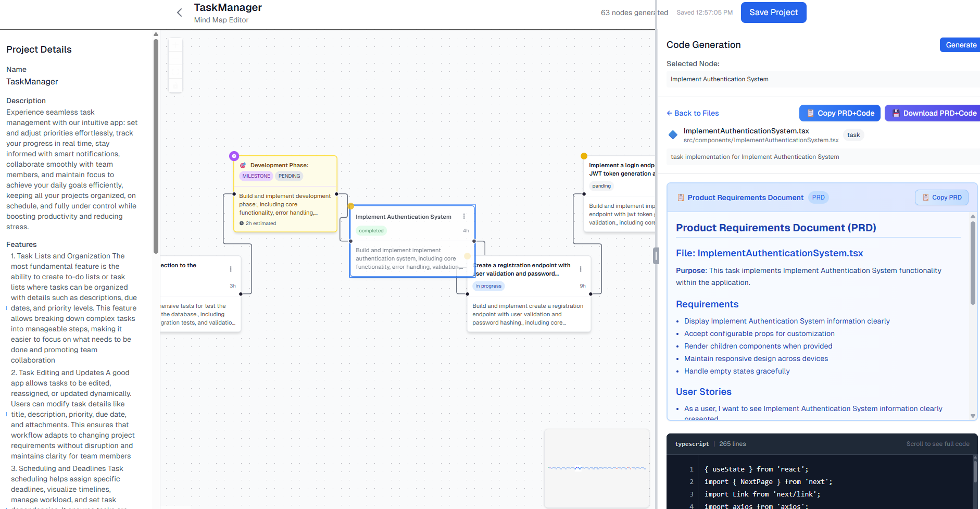Click the in progress status badge
The image size is (980, 509).
tap(488, 286)
